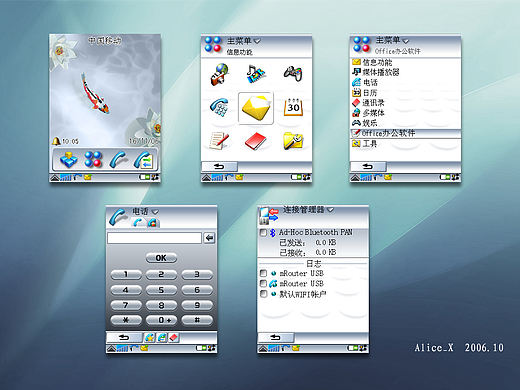Image resolution: width=520 pixels, height=390 pixels.
Task: Select 通讯录 in the list menu
Action: pyautogui.click(x=405, y=103)
